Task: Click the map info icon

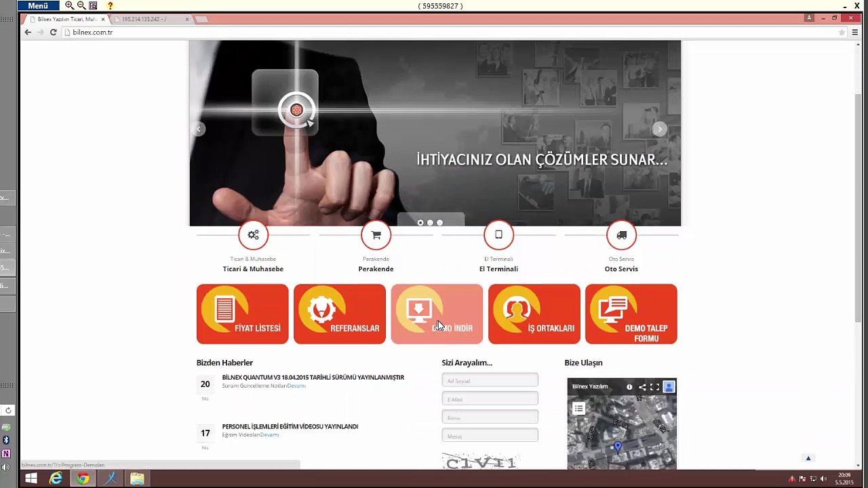Action: pos(629,387)
